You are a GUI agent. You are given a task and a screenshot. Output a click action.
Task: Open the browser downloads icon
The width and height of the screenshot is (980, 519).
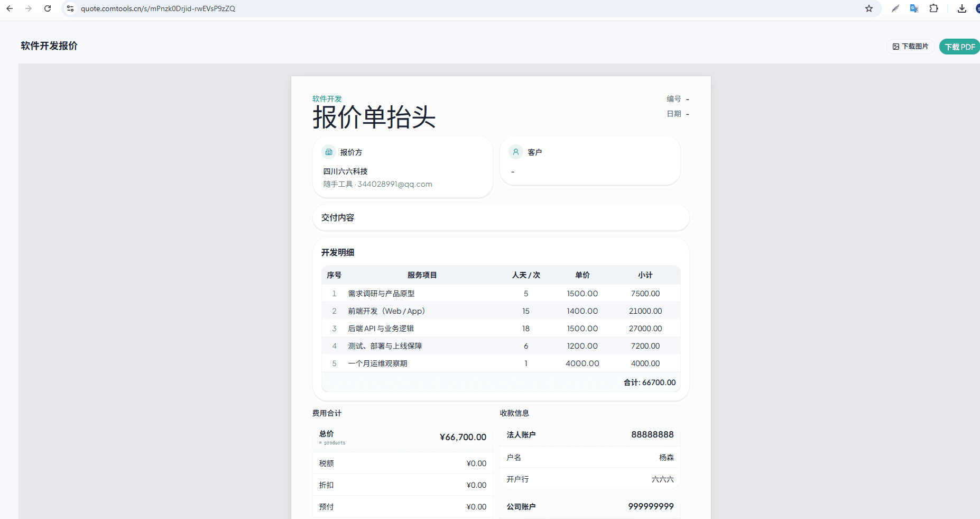[x=962, y=8]
